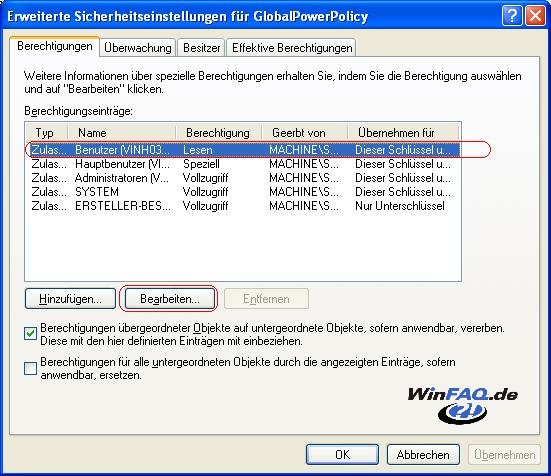
Task: Toggle inherit permissions from parent objects checkbox
Action: coord(30,333)
